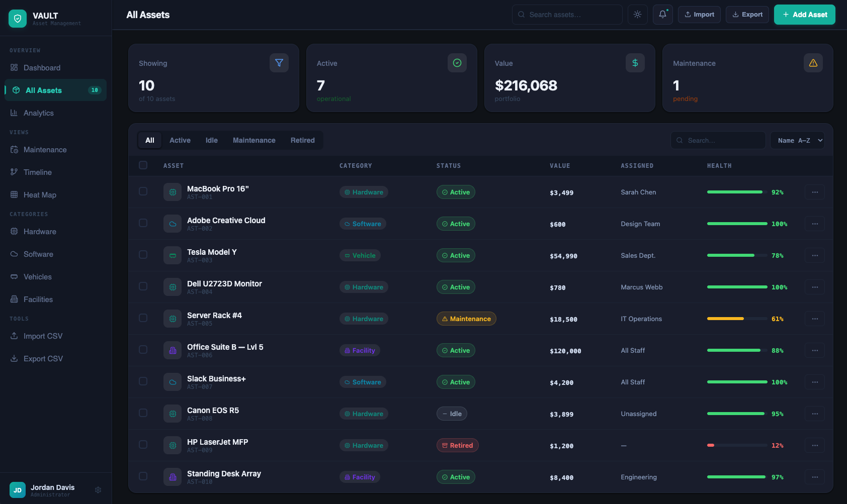The height and width of the screenshot is (504, 847).
Task: Select the MacBook Pro 16" row checkbox
Action: 143,191
